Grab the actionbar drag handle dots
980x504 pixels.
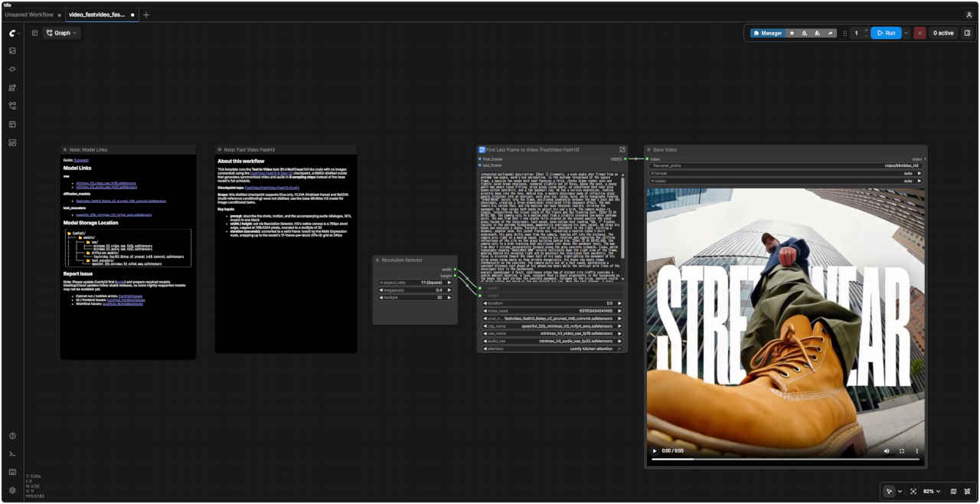pyautogui.click(x=845, y=33)
